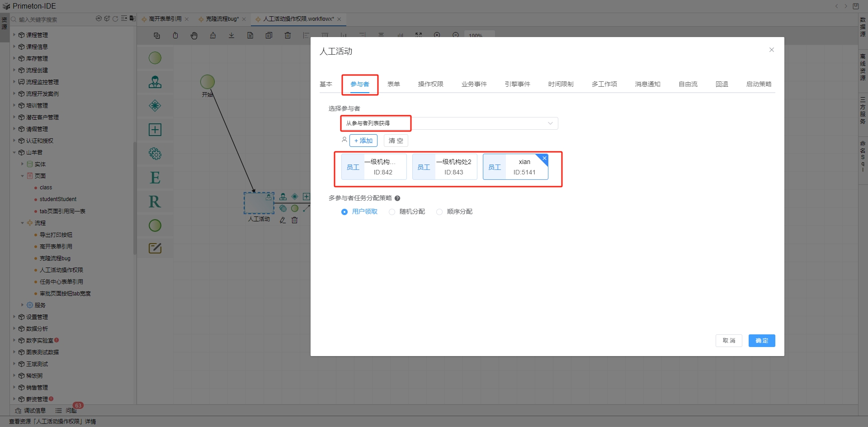The height and width of the screenshot is (427, 868).
Task: Select the 用户领取 radio option
Action: (x=344, y=212)
